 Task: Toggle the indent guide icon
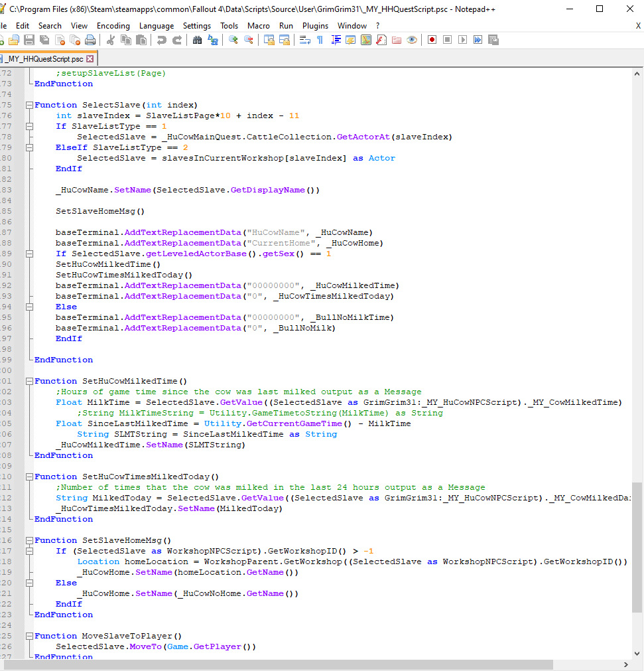[x=336, y=40]
